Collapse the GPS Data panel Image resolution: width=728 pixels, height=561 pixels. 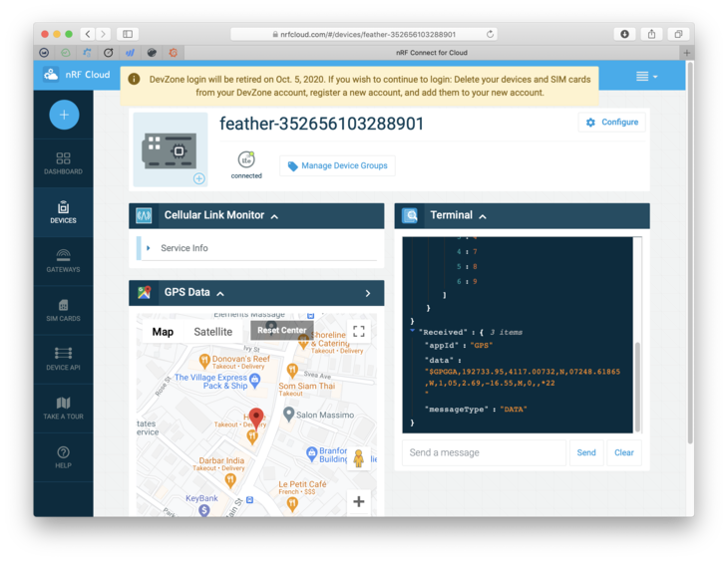tap(220, 293)
